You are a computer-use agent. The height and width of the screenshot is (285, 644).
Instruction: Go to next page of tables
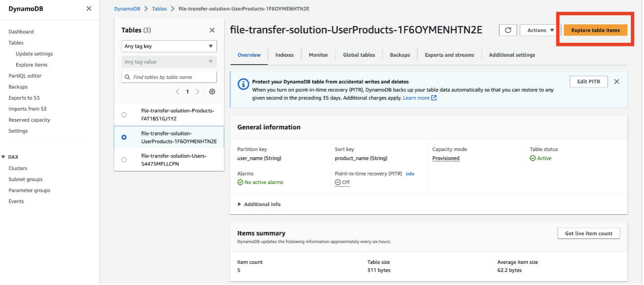click(197, 91)
